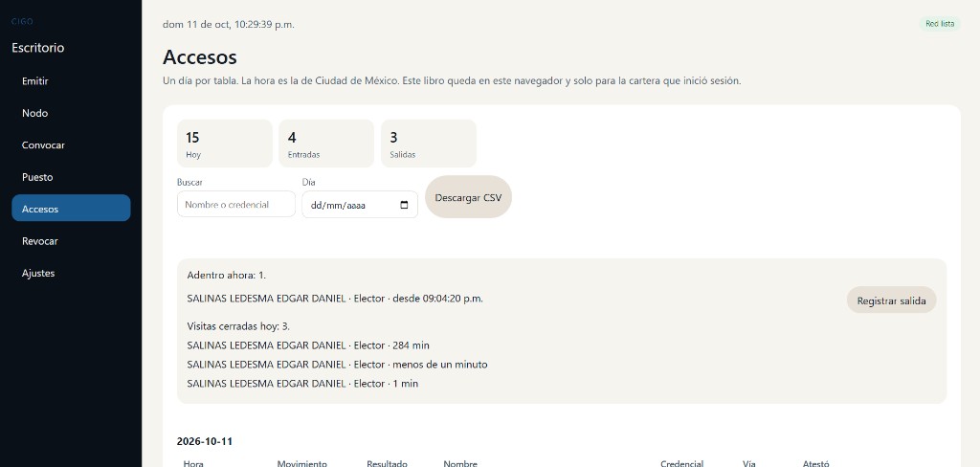Select the Puesto sidebar item
The image size is (980, 467).
pyautogui.click(x=71, y=177)
